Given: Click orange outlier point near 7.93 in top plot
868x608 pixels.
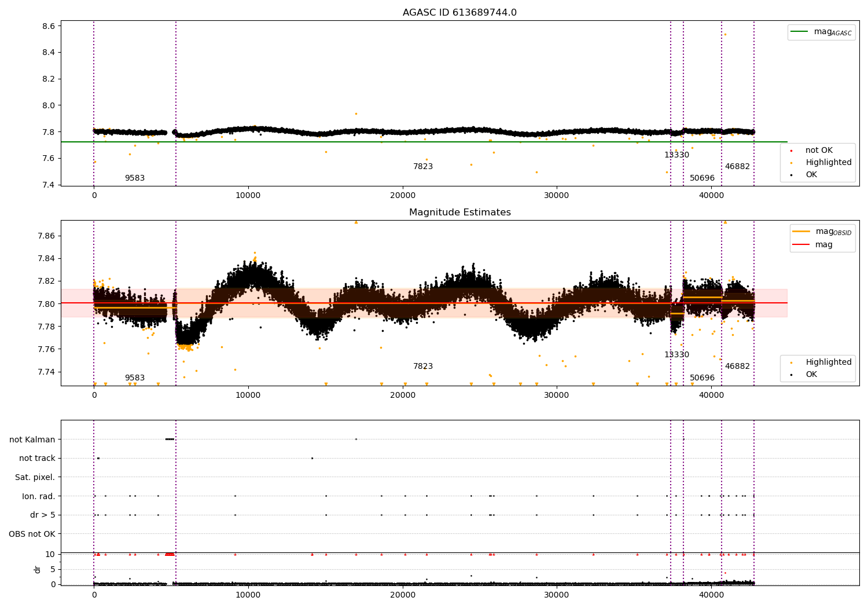Looking at the screenshot, I should 356,113.
